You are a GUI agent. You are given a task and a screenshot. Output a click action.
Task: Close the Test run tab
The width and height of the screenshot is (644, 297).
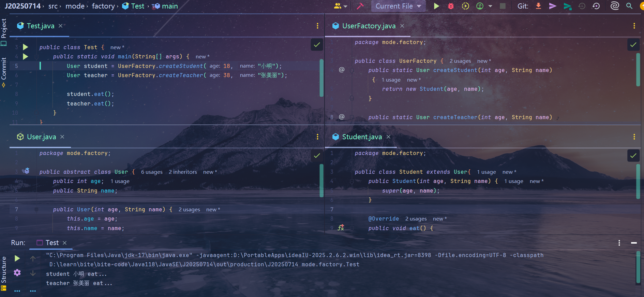click(65, 243)
